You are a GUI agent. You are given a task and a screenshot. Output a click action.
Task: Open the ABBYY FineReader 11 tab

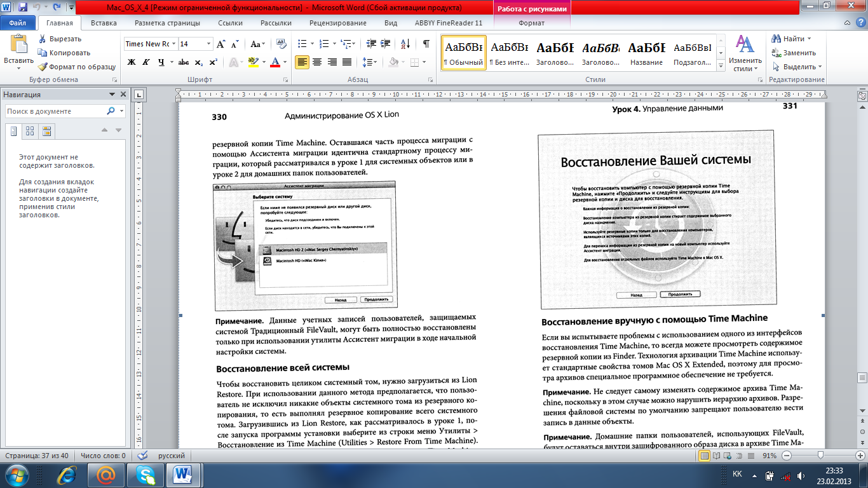tap(449, 23)
